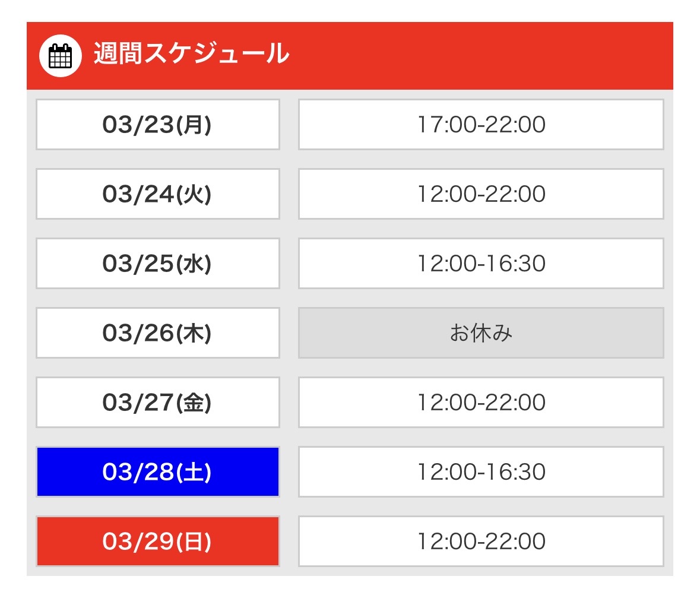
Task: Open Tuesday's 12:00-22:00 time slot
Action: [481, 194]
